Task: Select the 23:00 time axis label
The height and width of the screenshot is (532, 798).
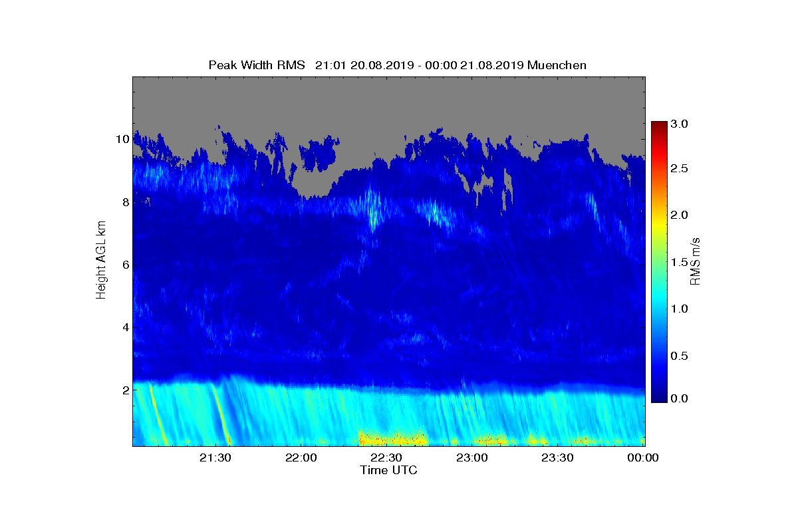Action: (471, 458)
